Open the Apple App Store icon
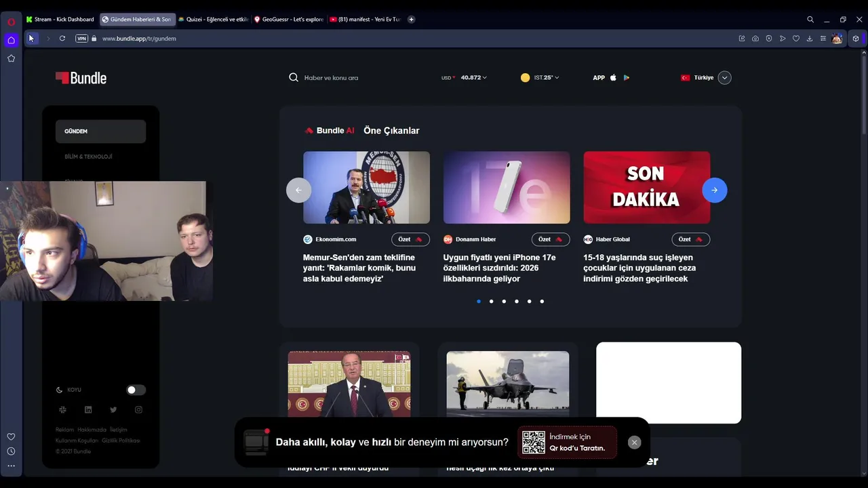Viewport: 868px width, 488px height. point(613,77)
